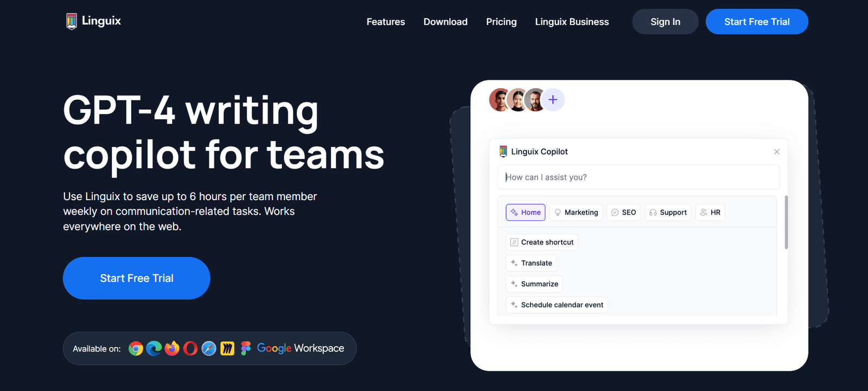
Task: Click the Copilot panel scrollbar
Action: coord(786,222)
